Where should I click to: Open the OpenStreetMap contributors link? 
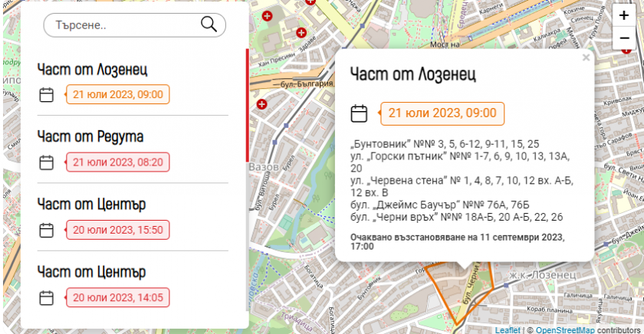pyautogui.click(x=564, y=329)
